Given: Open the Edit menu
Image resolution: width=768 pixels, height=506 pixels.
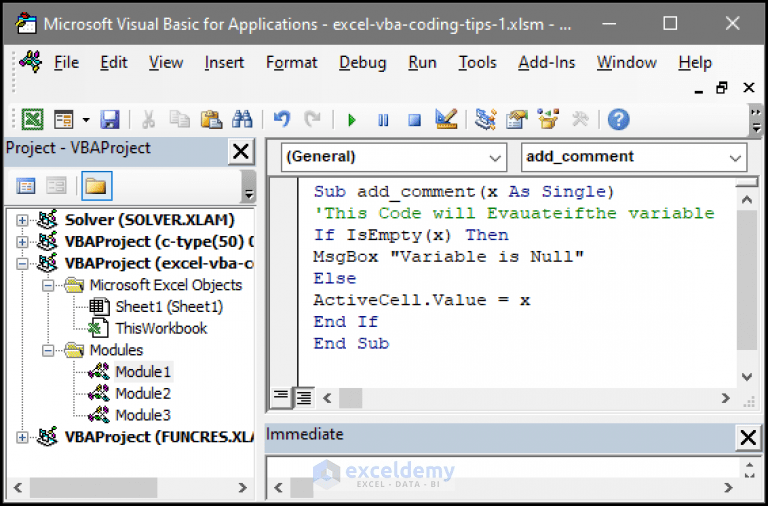Looking at the screenshot, I should coord(114,63).
